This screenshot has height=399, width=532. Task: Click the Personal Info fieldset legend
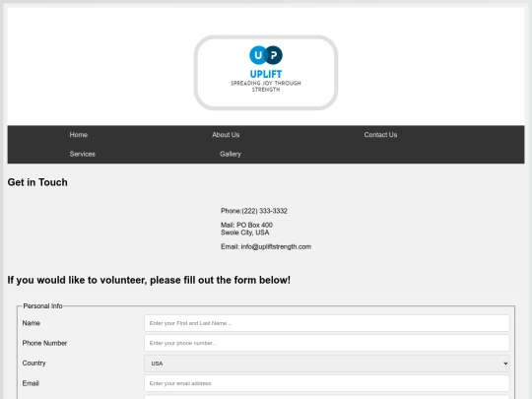click(x=42, y=306)
